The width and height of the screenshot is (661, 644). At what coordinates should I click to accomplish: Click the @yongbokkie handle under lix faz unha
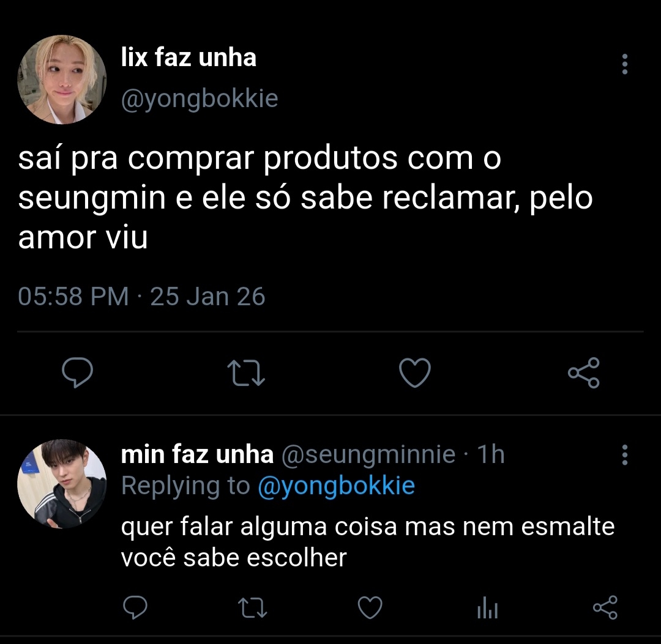200,98
